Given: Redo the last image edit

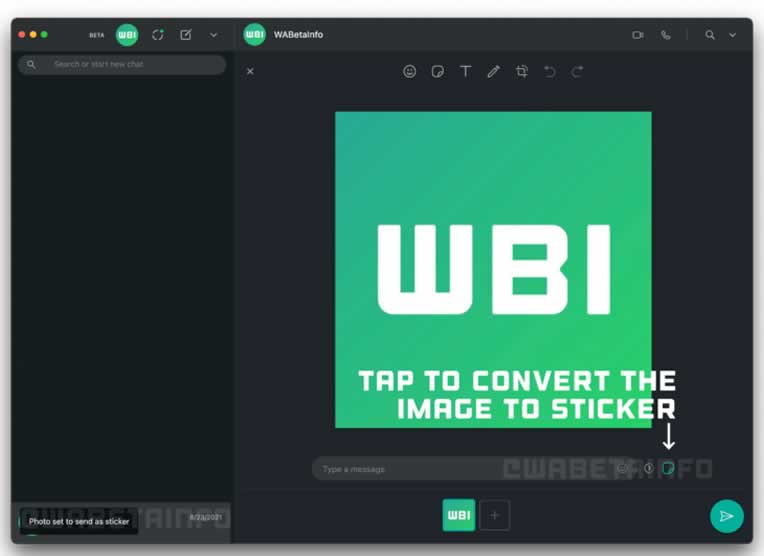Looking at the screenshot, I should point(577,72).
